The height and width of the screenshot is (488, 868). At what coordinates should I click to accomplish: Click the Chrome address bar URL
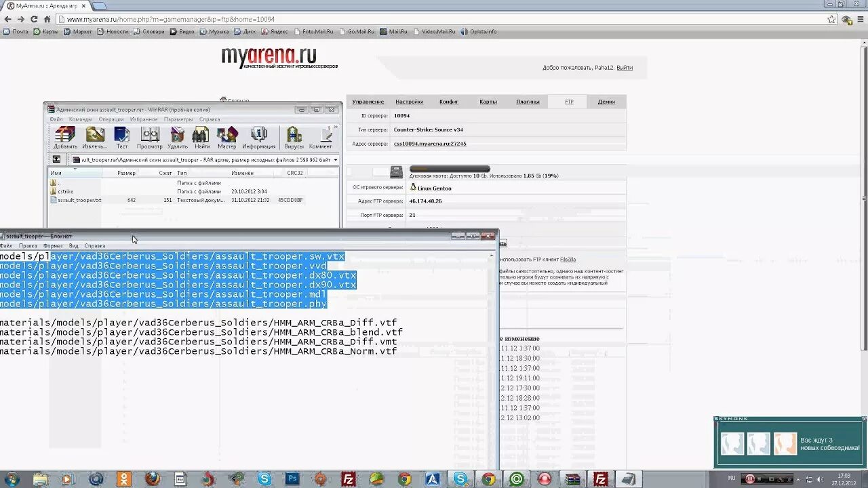(170, 19)
